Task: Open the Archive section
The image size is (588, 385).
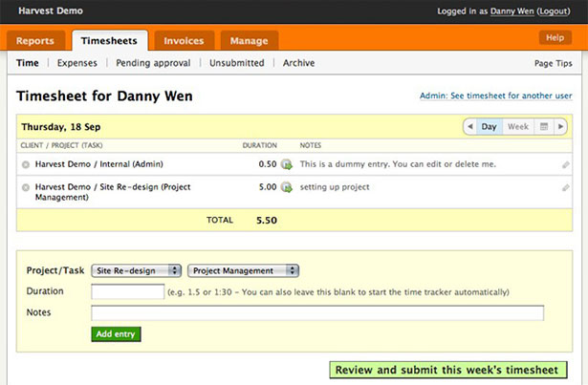Action: click(299, 63)
